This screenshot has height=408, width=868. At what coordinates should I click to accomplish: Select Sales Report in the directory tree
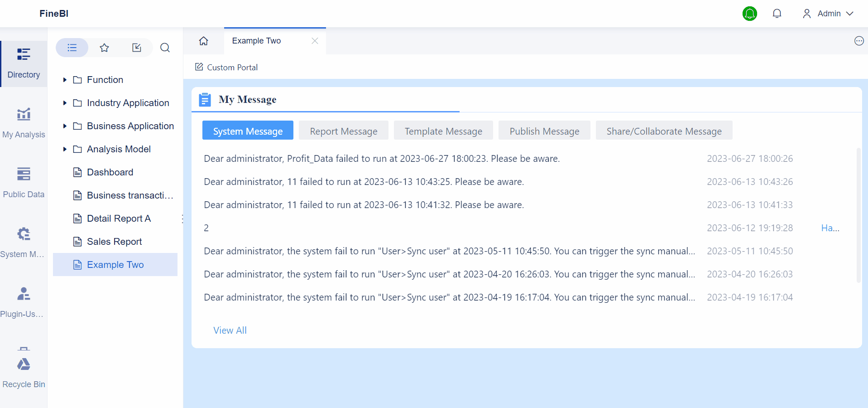(x=114, y=241)
